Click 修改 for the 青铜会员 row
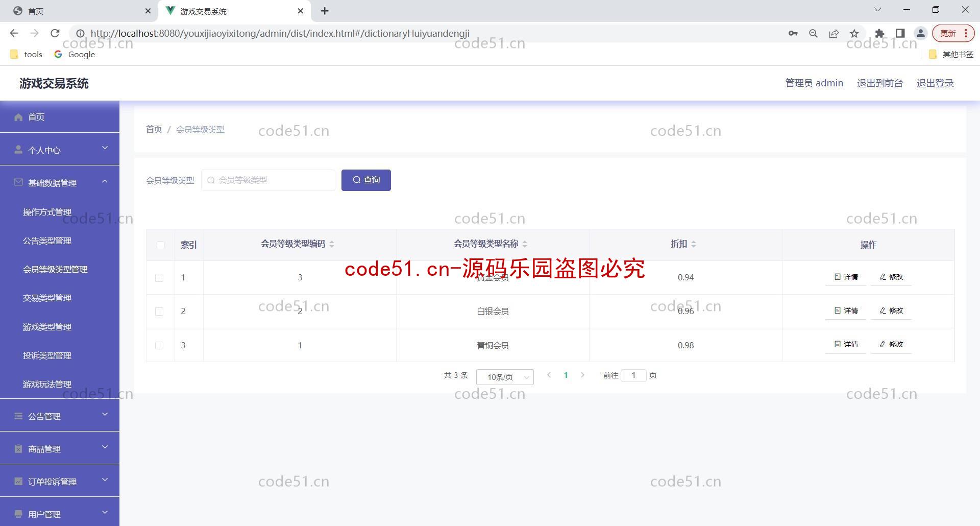This screenshot has width=980, height=526. pos(891,344)
